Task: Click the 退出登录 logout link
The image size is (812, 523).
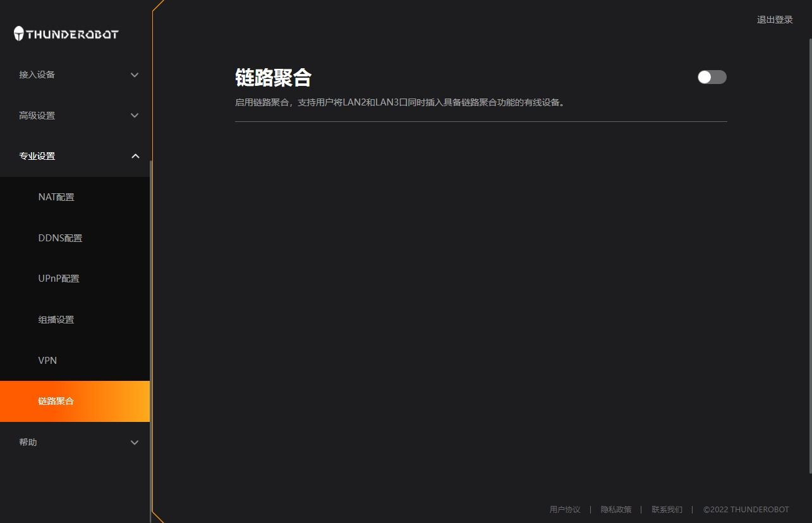Action: (x=775, y=20)
